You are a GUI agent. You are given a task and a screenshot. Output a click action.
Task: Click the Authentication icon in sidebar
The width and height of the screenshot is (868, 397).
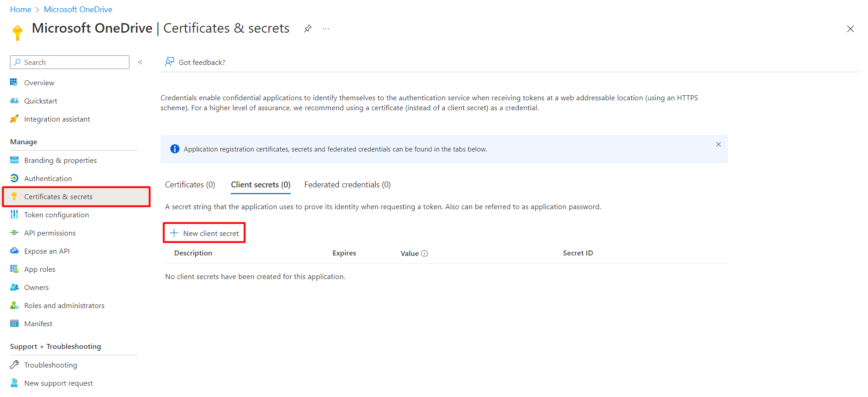coord(14,178)
